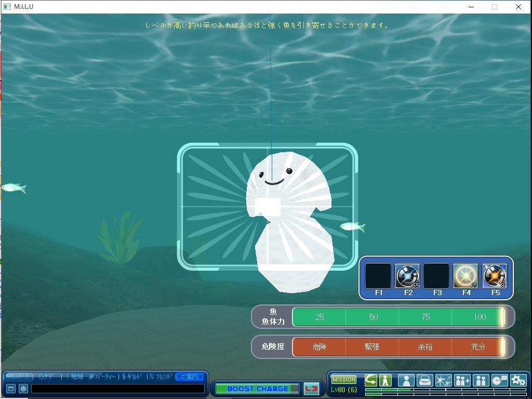
Task: Click the orange danger level gauge
Action: [398, 347]
